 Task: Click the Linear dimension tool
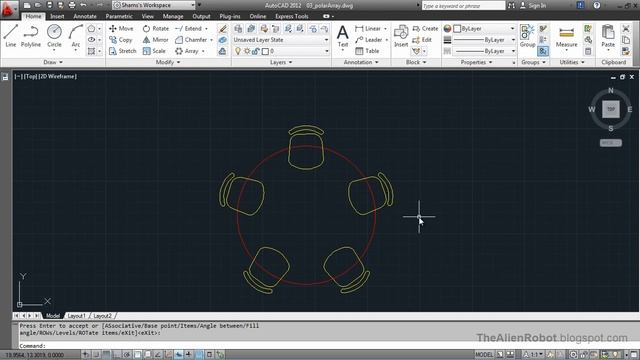pos(368,29)
